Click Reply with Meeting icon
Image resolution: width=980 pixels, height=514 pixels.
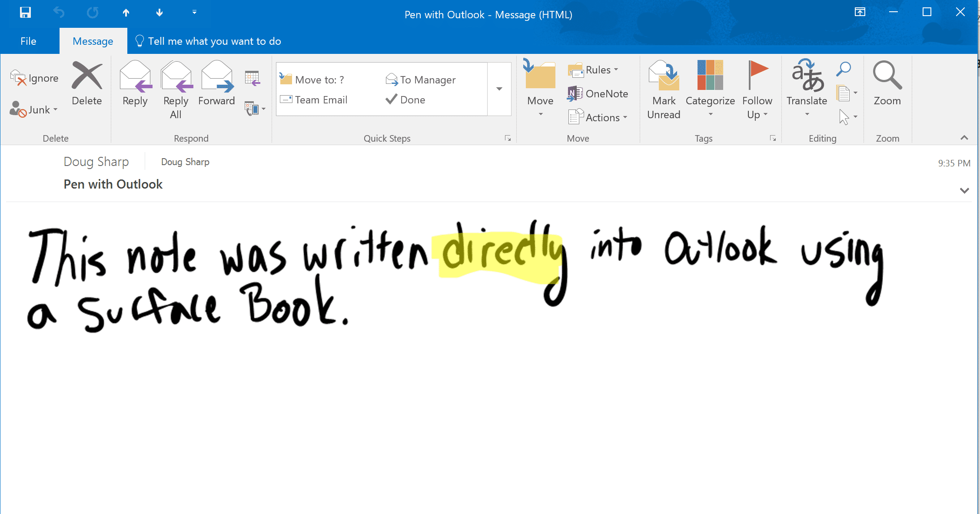tap(252, 78)
